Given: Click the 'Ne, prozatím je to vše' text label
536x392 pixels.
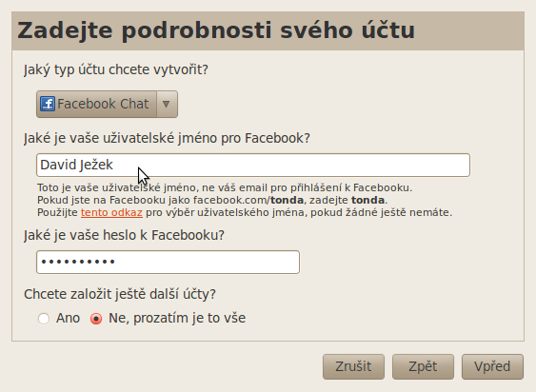Looking at the screenshot, I should click(177, 318).
